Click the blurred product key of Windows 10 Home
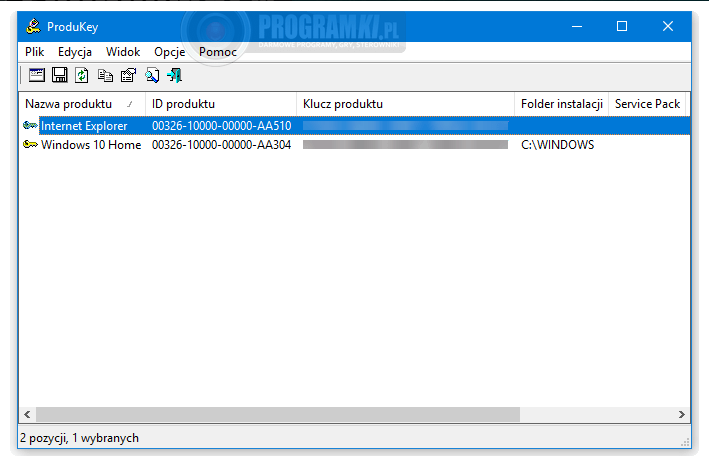Screen dimensions: 709x465 [x=405, y=145]
